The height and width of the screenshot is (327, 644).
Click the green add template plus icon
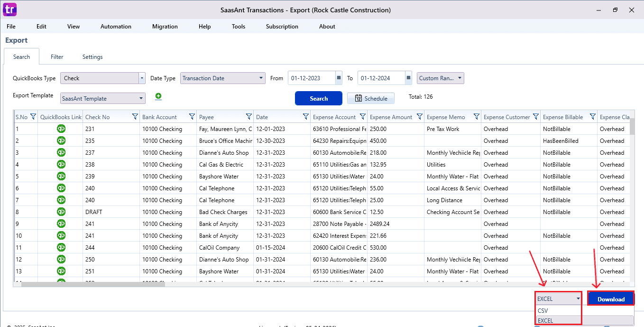[x=158, y=96]
